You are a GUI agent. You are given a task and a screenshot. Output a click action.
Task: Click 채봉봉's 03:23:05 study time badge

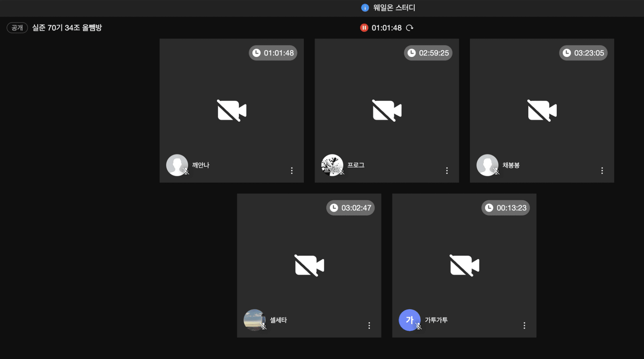click(x=583, y=53)
